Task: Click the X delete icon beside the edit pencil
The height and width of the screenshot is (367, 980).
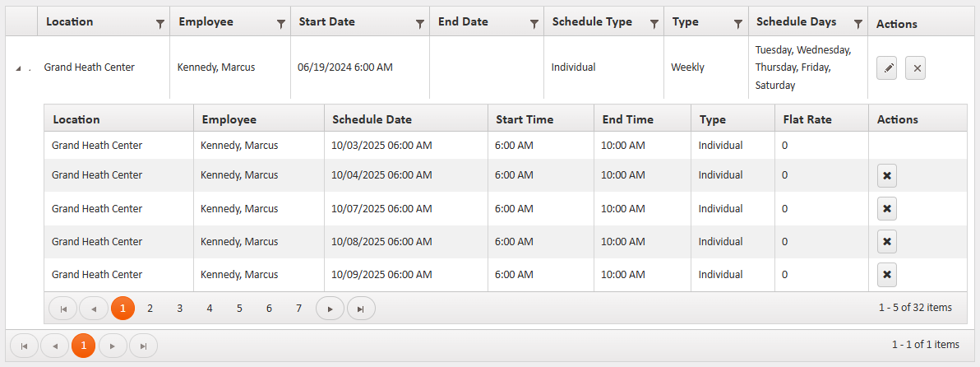Action: (x=918, y=68)
